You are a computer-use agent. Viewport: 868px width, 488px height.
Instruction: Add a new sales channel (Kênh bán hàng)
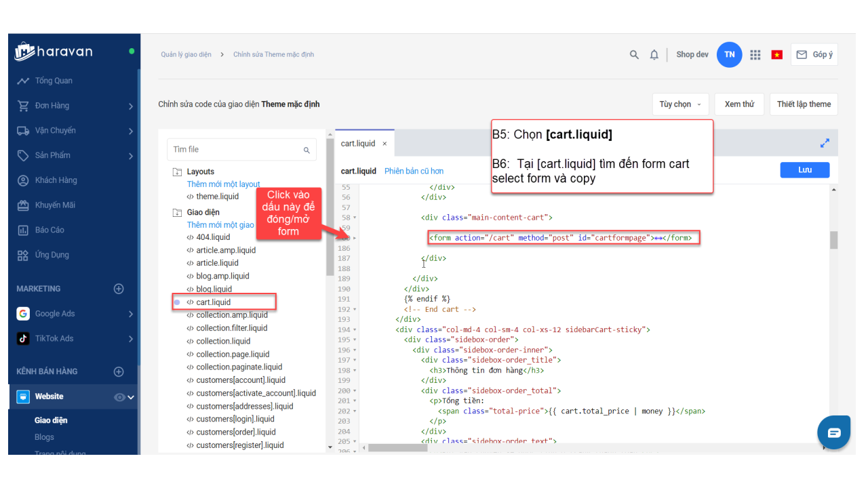(x=119, y=371)
